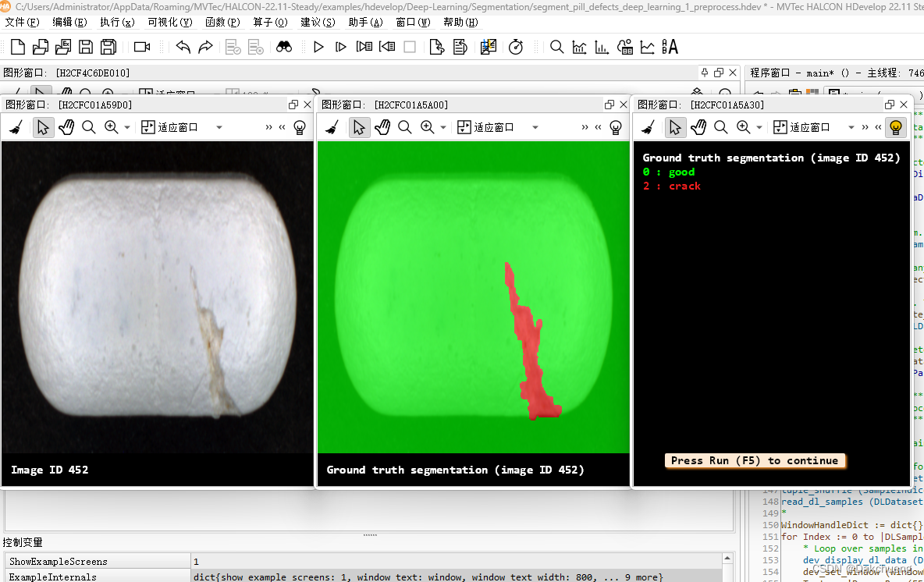The image size is (924, 582).
Task: Select magnifier tool in right legend window
Action: [720, 127]
